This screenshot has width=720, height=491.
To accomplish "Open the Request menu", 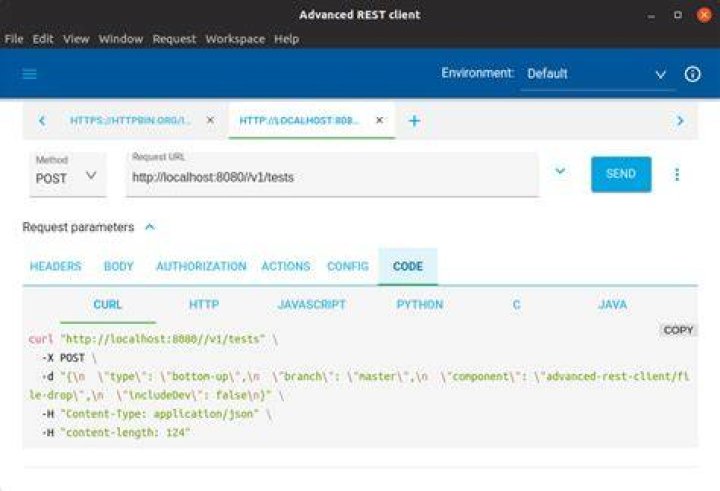I will coord(174,39).
